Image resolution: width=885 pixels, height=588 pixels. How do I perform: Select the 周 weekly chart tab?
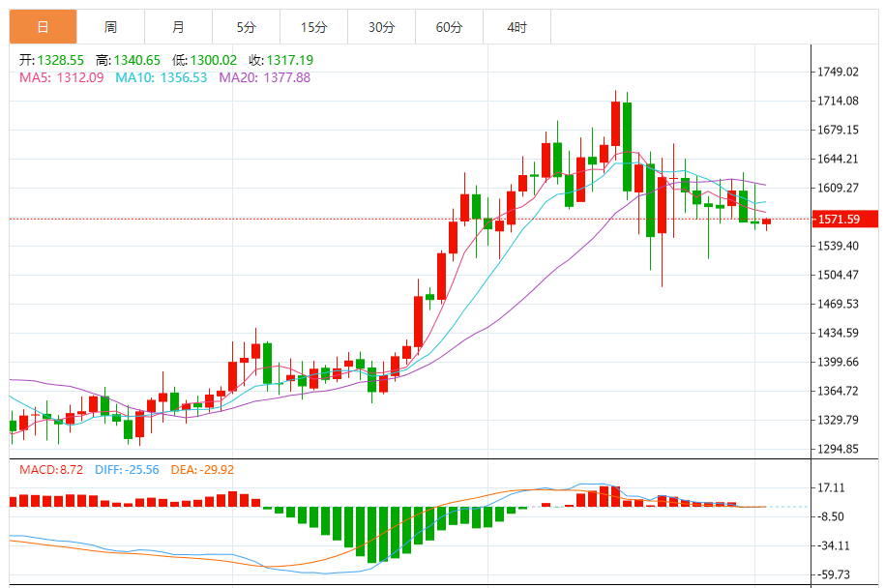point(110,27)
